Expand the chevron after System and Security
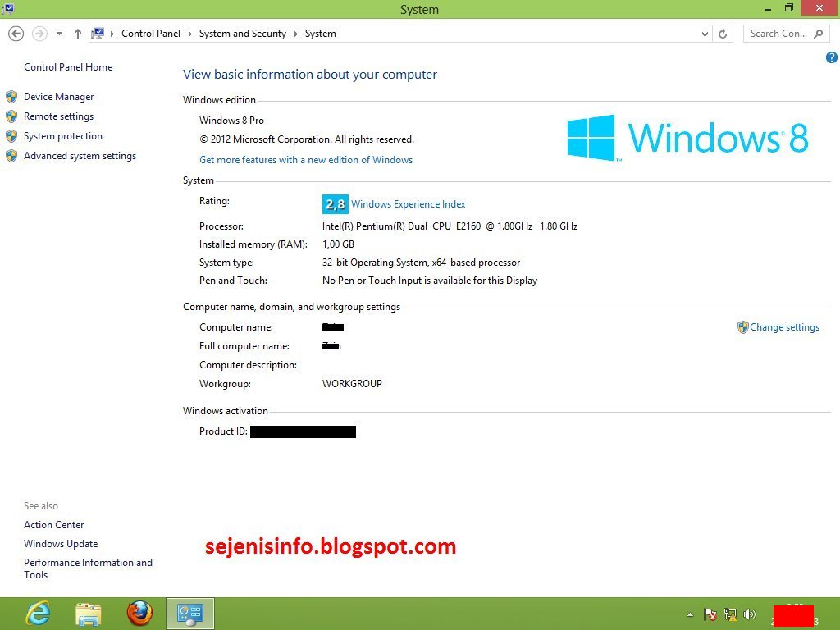This screenshot has width=840, height=630. click(295, 34)
